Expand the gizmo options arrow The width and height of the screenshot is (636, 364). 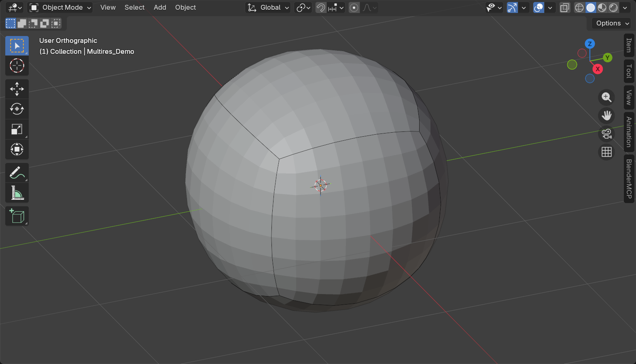524,8
